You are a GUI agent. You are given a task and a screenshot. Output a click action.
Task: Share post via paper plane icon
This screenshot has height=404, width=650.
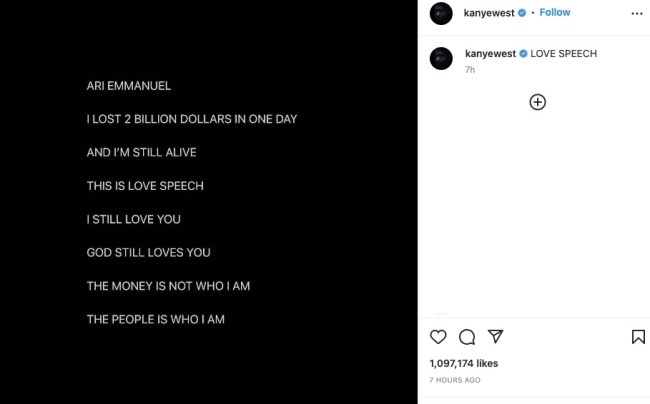[494, 337]
